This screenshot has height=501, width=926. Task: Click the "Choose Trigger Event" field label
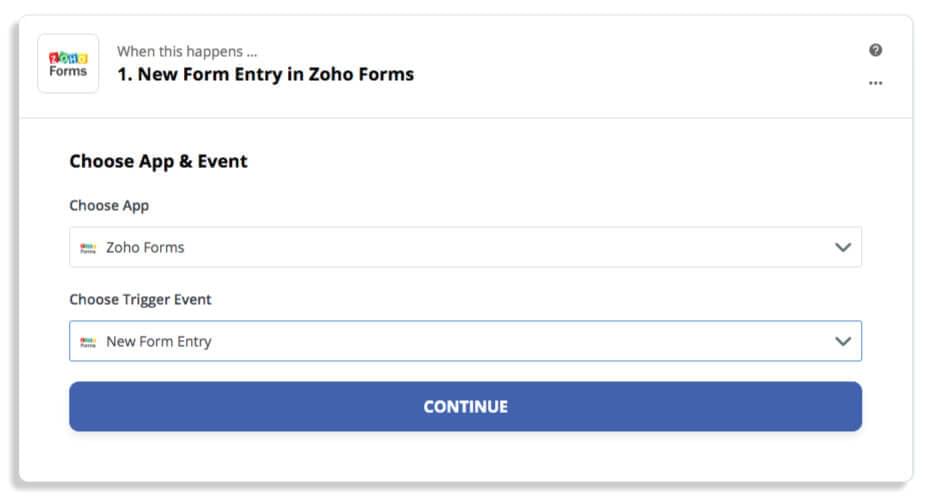click(140, 299)
